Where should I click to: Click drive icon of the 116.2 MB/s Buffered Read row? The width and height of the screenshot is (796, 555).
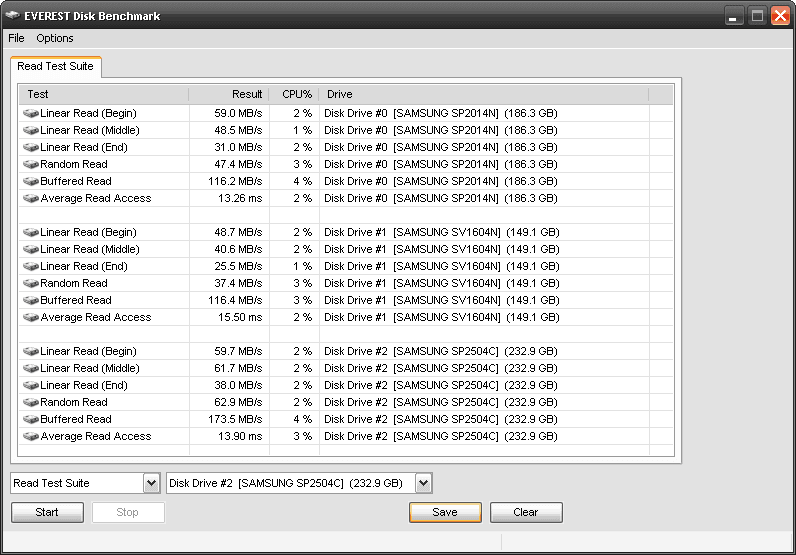click(31, 181)
